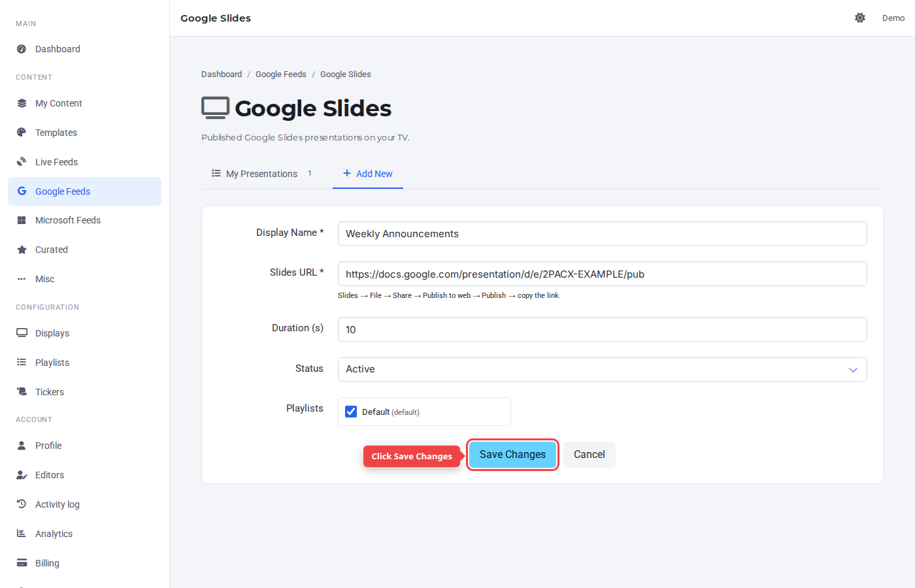Open the Editors page
This screenshot has width=915, height=588.
tap(84, 475)
